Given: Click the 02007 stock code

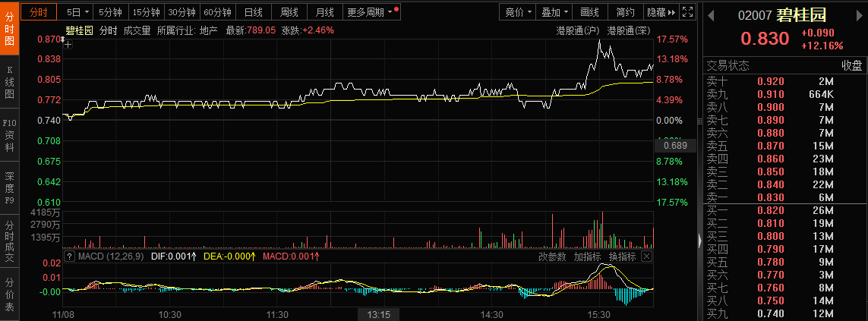Looking at the screenshot, I should point(755,15).
